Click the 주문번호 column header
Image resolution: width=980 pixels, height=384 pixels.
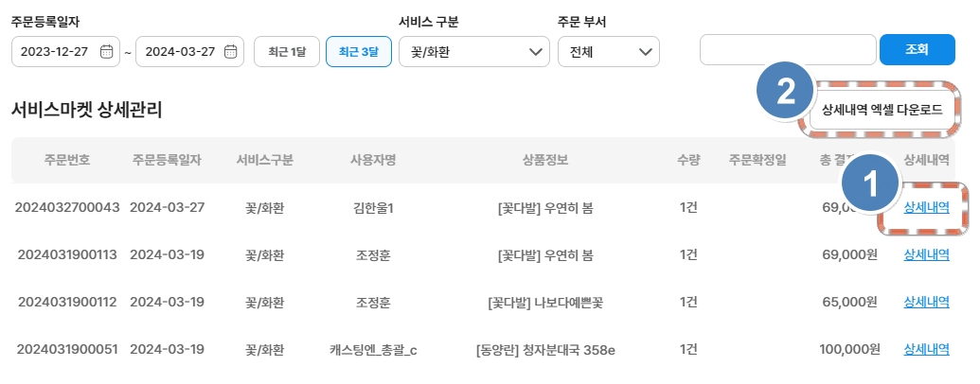point(66,160)
